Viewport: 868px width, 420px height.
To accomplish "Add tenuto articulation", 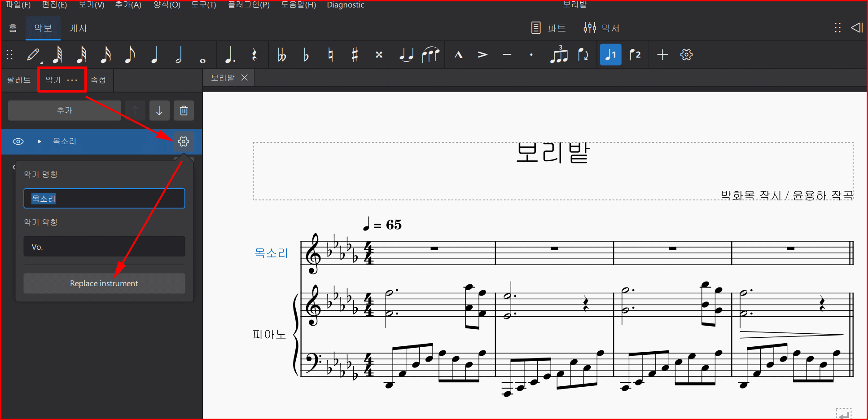I will pyautogui.click(x=507, y=55).
